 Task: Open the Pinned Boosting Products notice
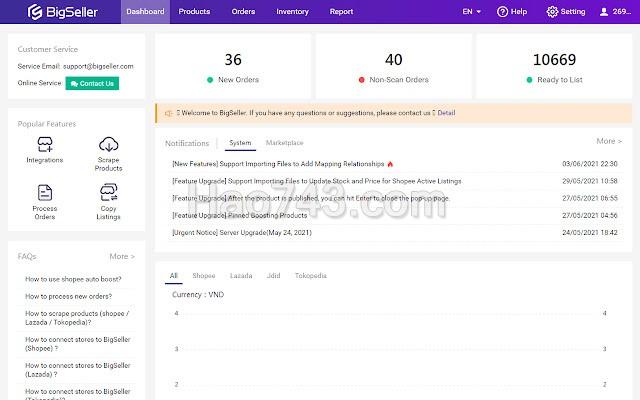240,216
